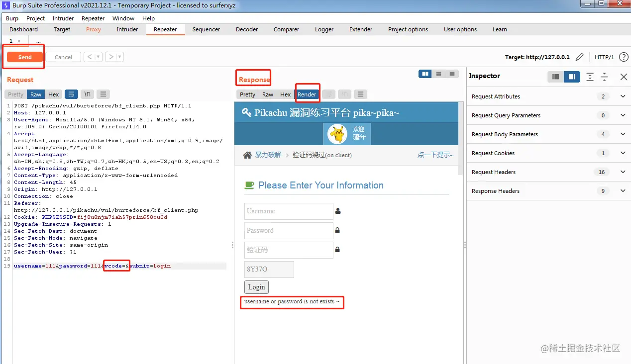Open Response editor hamburger options menu
This screenshot has width=631, height=364.
361,94
